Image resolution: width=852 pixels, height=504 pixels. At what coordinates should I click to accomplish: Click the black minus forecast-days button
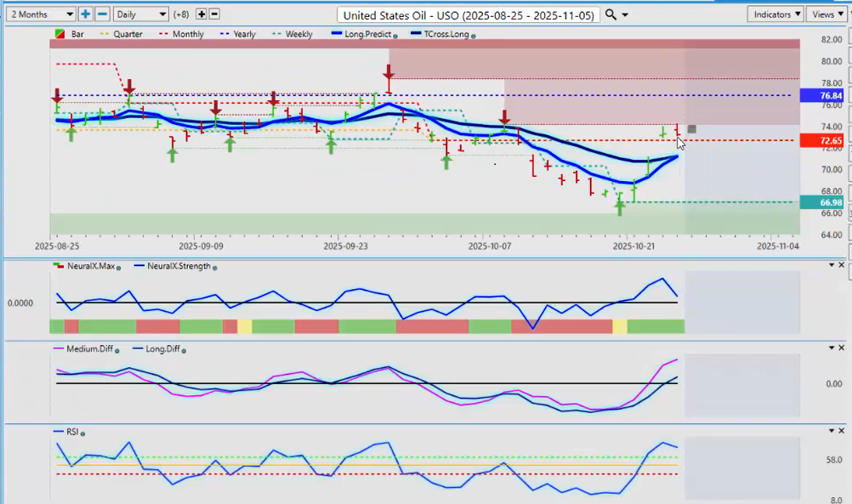(x=214, y=14)
